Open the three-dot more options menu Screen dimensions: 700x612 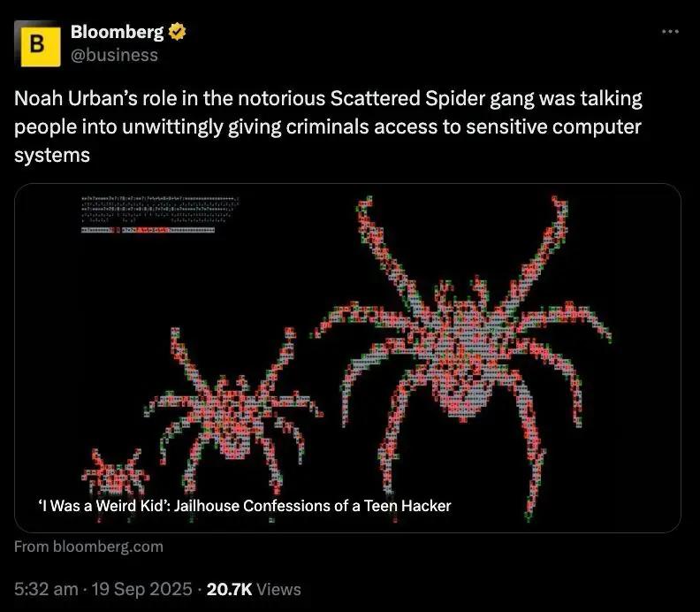click(670, 32)
